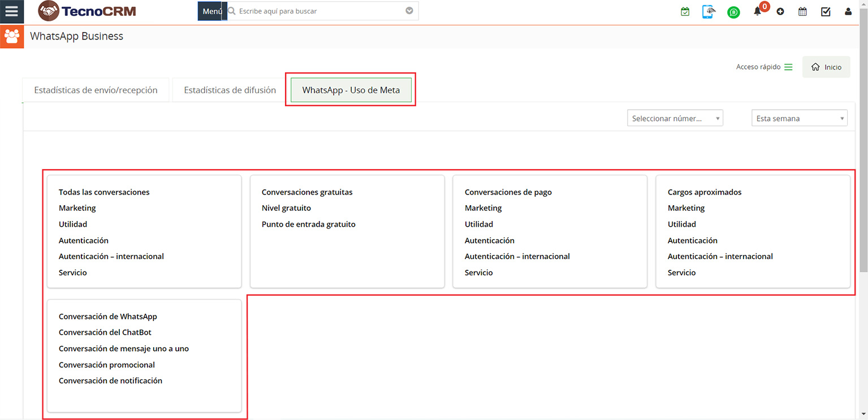Open the Esta semana period dropdown
This screenshot has height=420, width=868.
pyautogui.click(x=798, y=118)
